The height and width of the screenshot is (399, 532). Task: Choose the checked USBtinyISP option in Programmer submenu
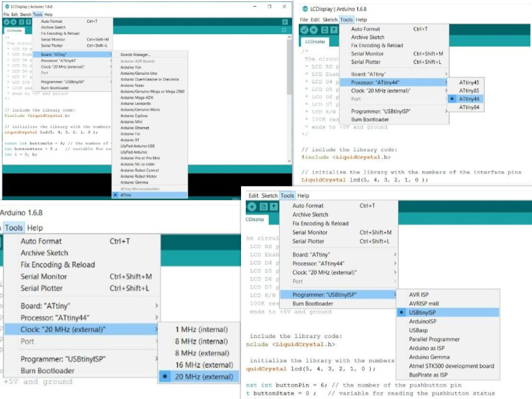[x=448, y=312]
